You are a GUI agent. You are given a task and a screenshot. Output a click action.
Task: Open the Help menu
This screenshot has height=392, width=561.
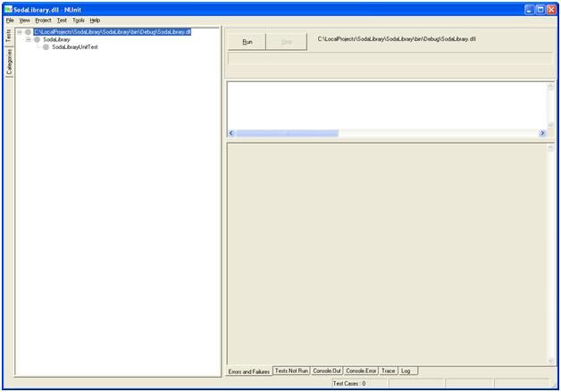(95, 21)
